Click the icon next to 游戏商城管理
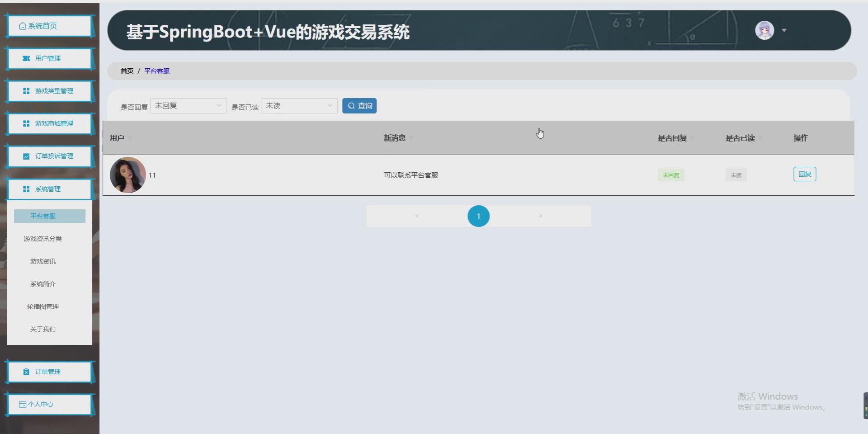 pyautogui.click(x=26, y=123)
